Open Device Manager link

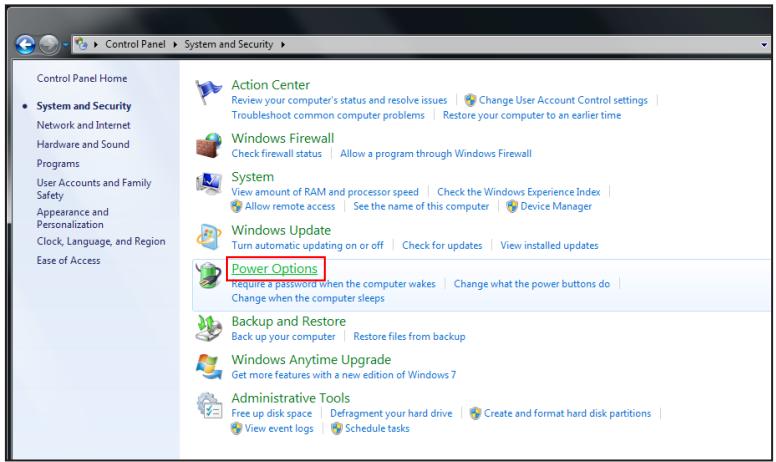(x=556, y=207)
